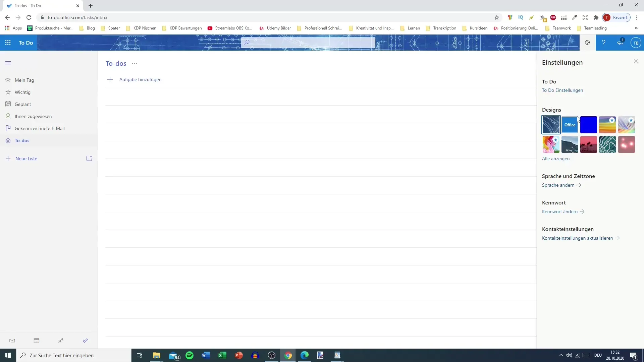Screen dimensions: 644x362
Task: Click the search box in header
Action: (308, 42)
